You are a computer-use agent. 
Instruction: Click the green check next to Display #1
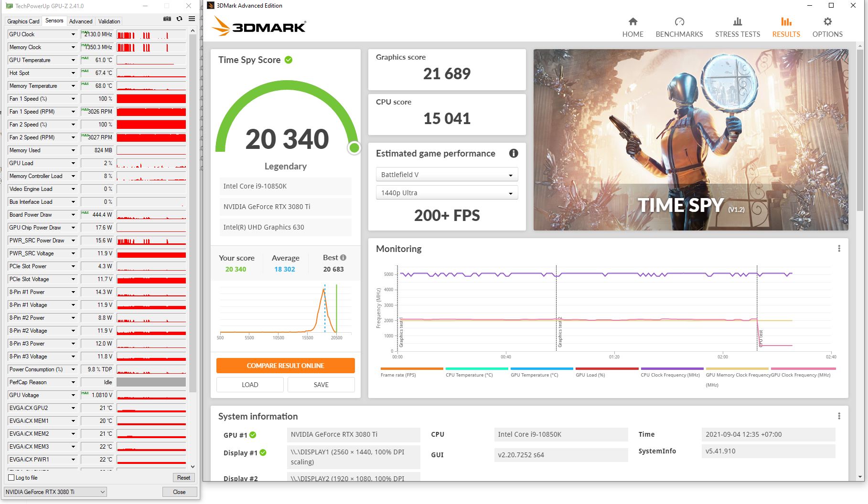tap(263, 452)
